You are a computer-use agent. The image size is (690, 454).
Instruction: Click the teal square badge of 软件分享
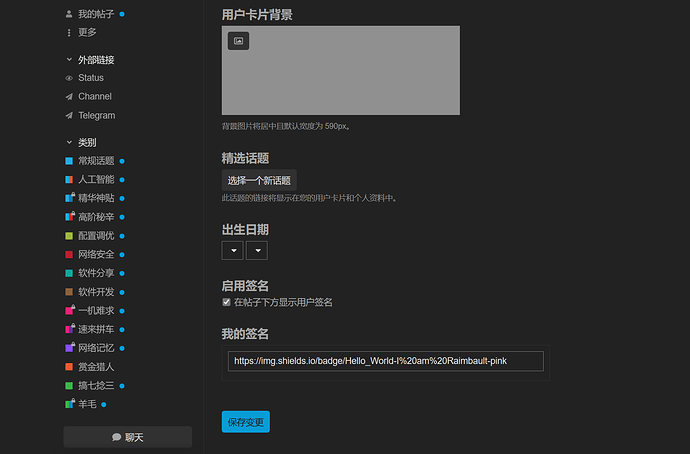click(69, 273)
